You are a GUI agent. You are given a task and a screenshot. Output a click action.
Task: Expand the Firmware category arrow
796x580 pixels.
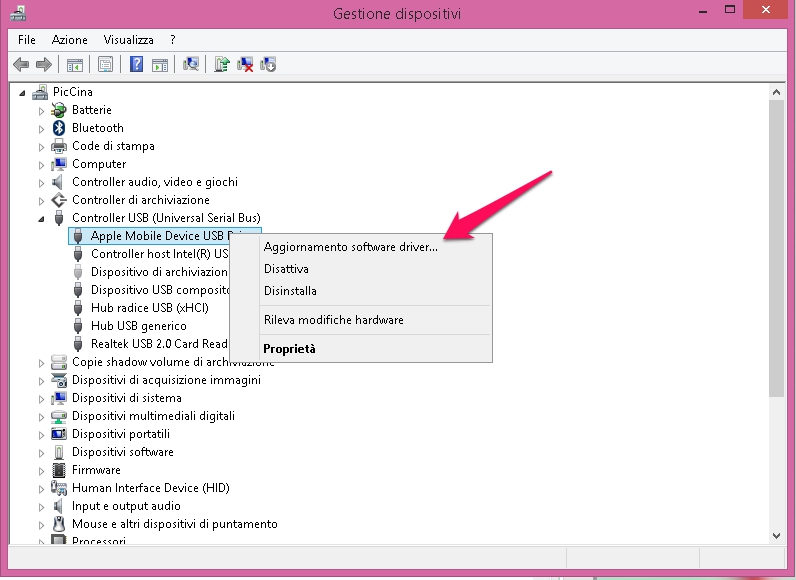coord(42,470)
